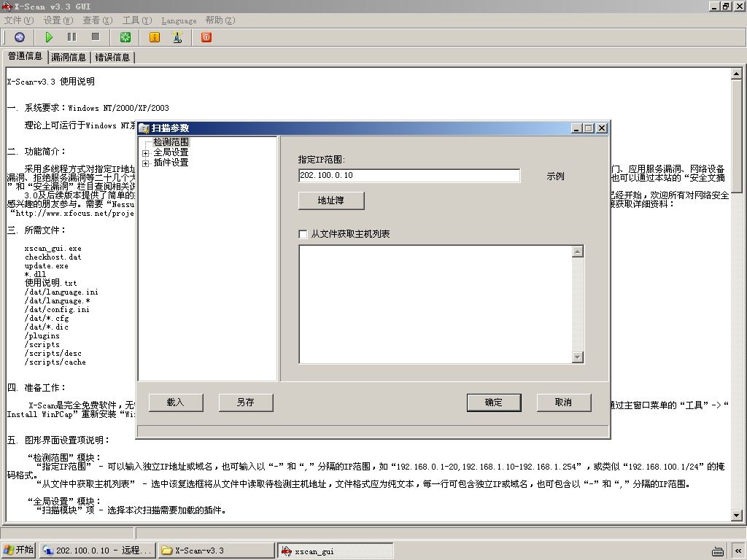
Task: Click the 扫描参数 dialog title icon
Action: coord(144,128)
